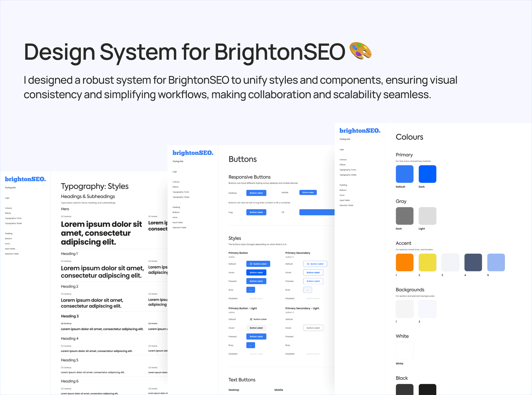Click the Primary Button Hover state button
This screenshot has height=395, width=532.
coord(256,272)
